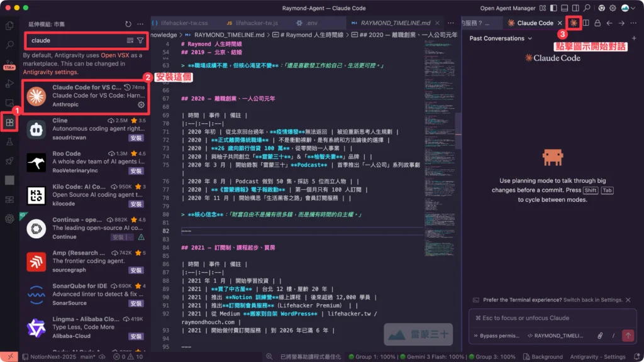
Task: Click the send message arrow in Claude input
Action: coord(627,335)
